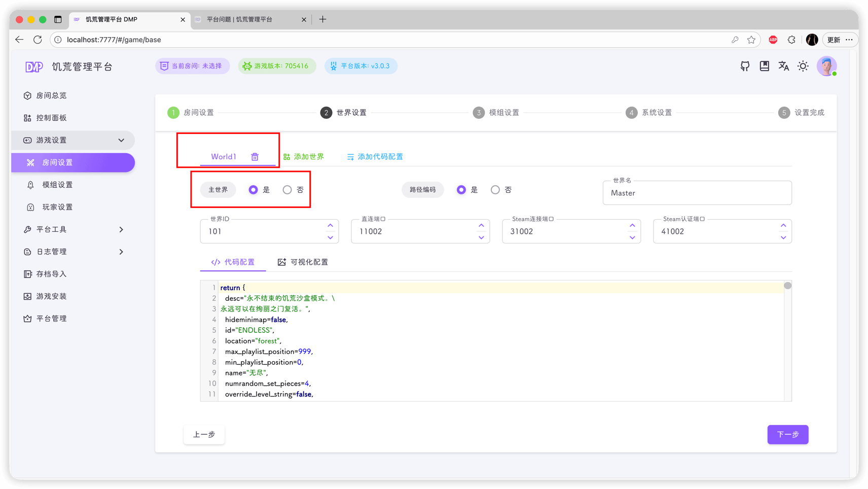Click the browser bookmark star icon
The width and height of the screenshot is (868, 489).
tap(751, 40)
